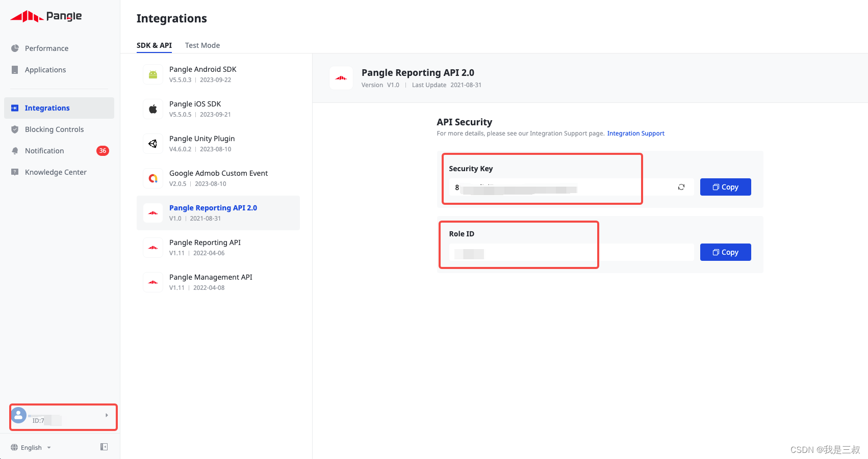Click the Version V1.0 header text
The image size is (868, 459).
click(380, 85)
